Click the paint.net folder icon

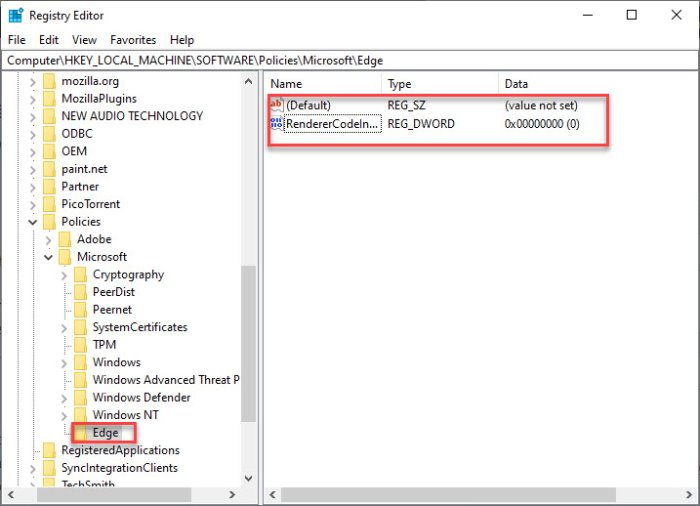[x=50, y=169]
